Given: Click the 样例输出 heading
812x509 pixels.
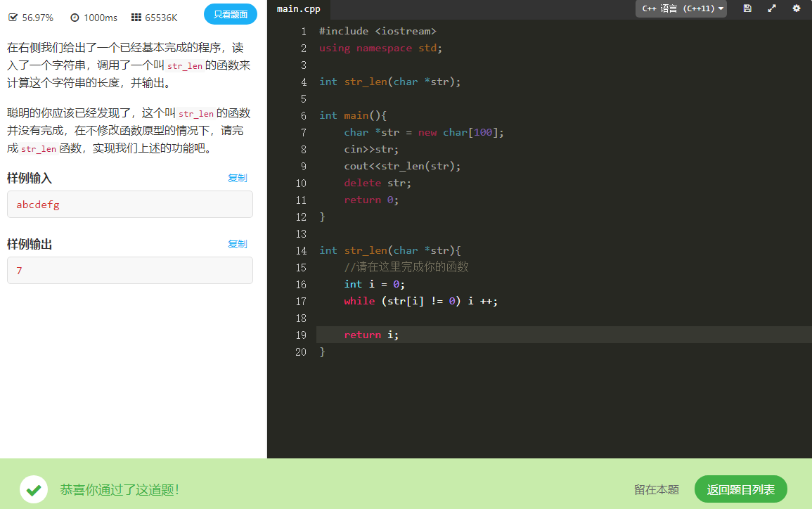Looking at the screenshot, I should pyautogui.click(x=30, y=244).
